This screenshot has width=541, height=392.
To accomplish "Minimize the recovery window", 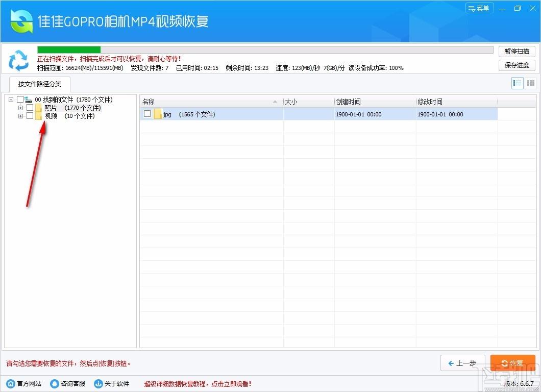I will pos(502,8).
